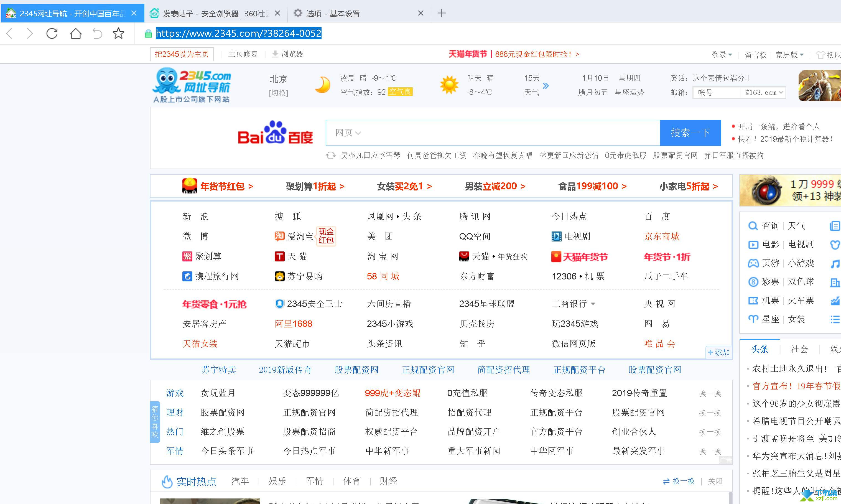The image size is (841, 504).
Task: Click 机票 ticket icon in sidebar
Action: [x=753, y=301]
